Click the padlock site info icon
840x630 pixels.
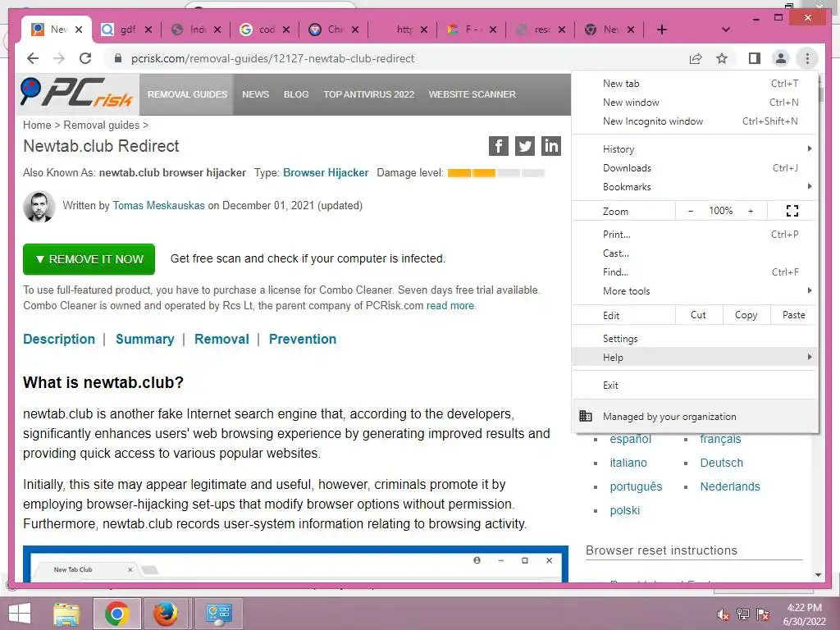118,58
